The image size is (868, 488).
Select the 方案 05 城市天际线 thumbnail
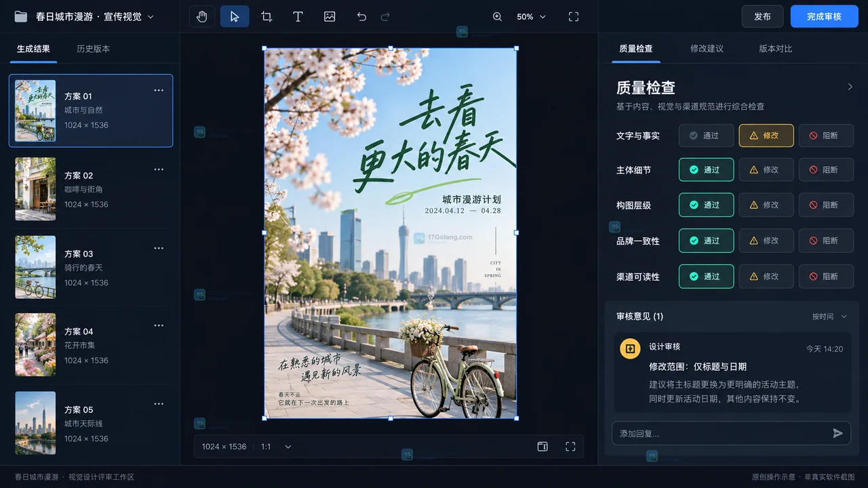pos(35,423)
